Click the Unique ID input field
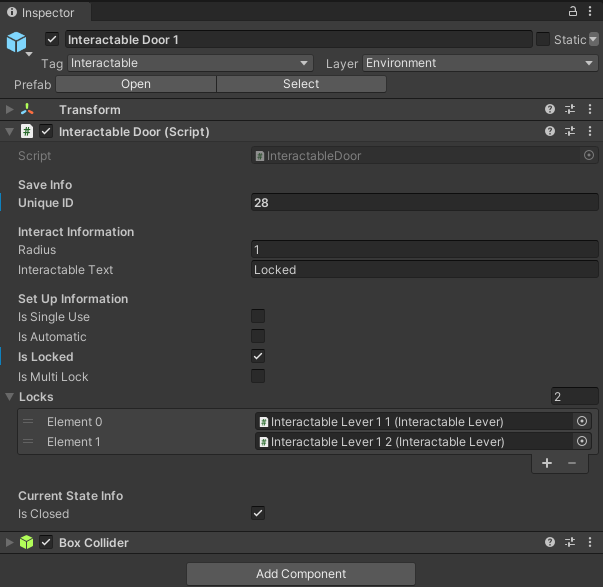Image resolution: width=603 pixels, height=587 pixels. click(x=425, y=203)
